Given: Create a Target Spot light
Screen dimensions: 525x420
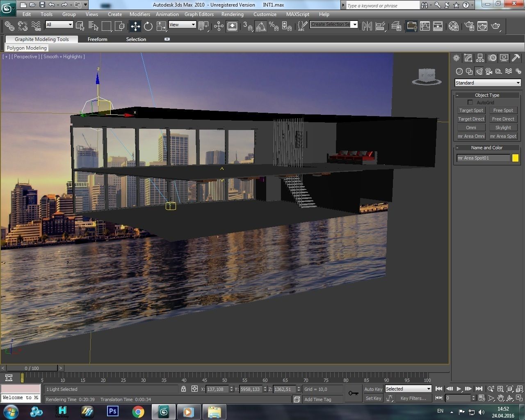Looking at the screenshot, I should pos(471,110).
